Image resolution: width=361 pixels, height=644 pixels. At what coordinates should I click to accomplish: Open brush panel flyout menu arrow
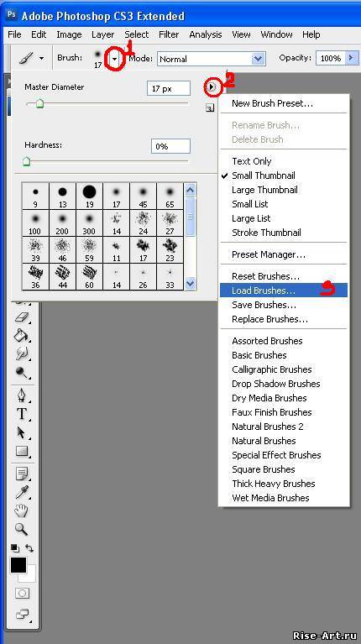coord(212,86)
